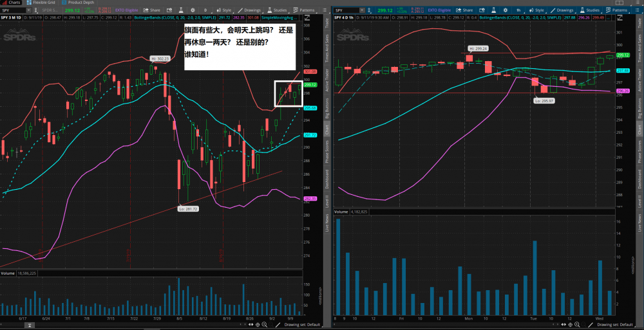
Task: Select Live News sidebar tab on left chart
Action: (x=327, y=223)
